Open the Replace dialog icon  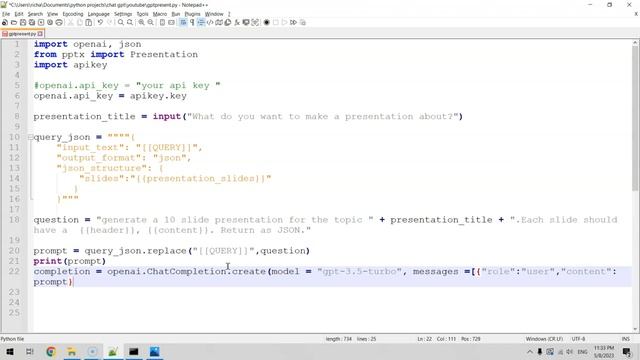(x=130, y=22)
